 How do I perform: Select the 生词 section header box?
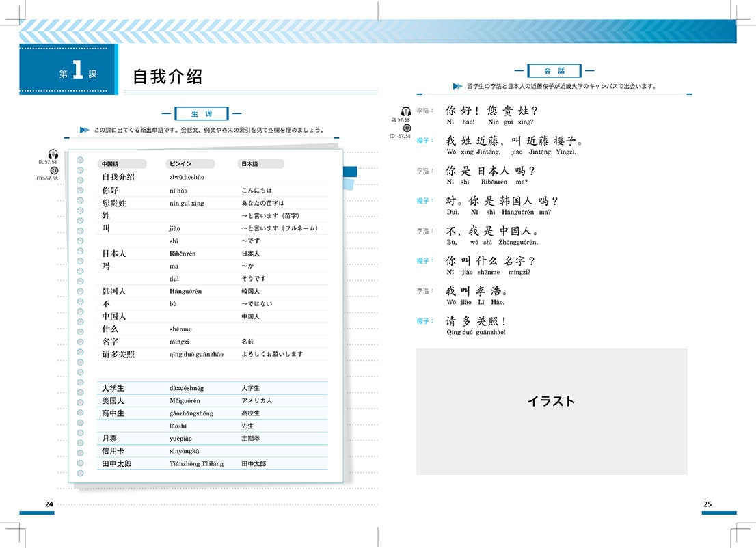coord(202,113)
